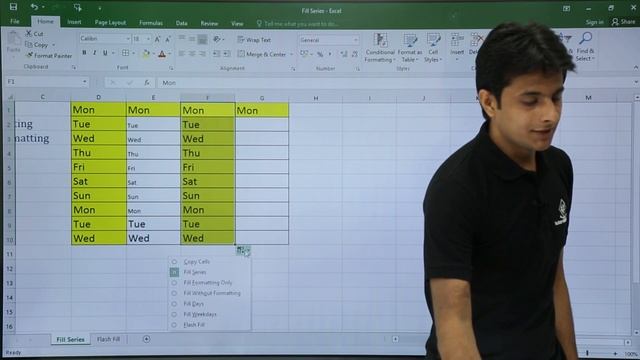The width and height of the screenshot is (640, 360).
Task: Switch to Insert ribbon tab
Action: [74, 22]
